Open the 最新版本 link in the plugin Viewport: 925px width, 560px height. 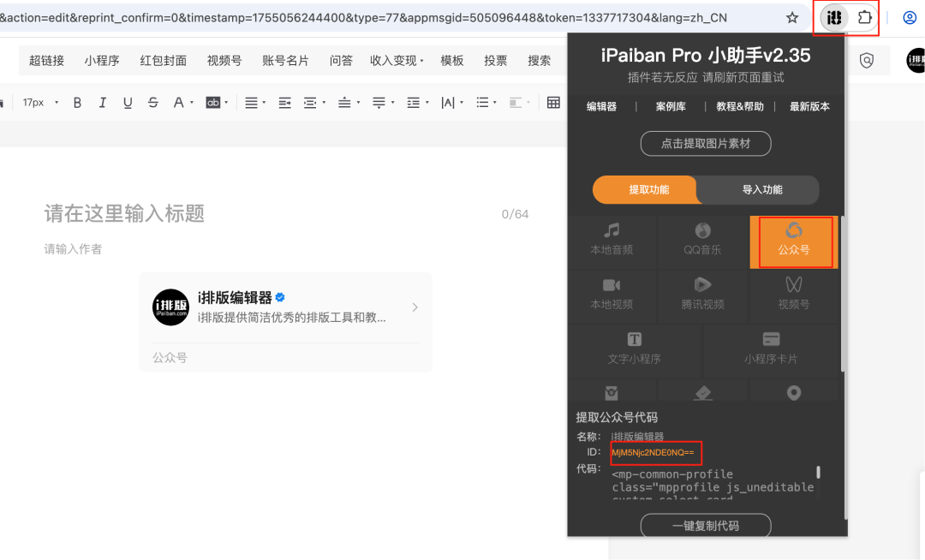coord(809,107)
